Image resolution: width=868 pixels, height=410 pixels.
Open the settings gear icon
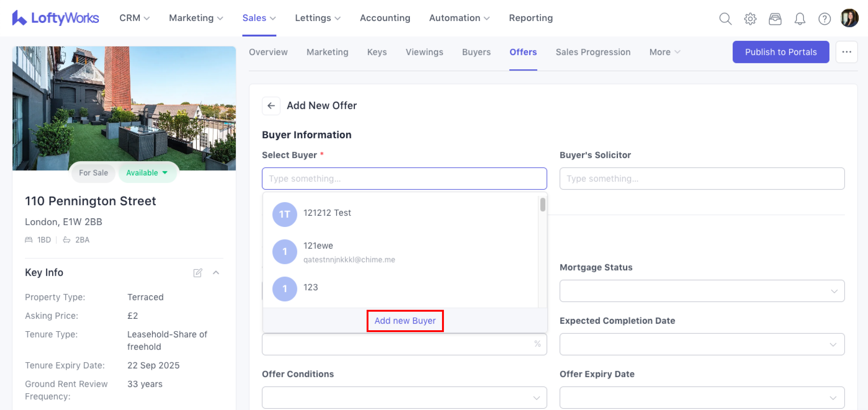click(750, 19)
